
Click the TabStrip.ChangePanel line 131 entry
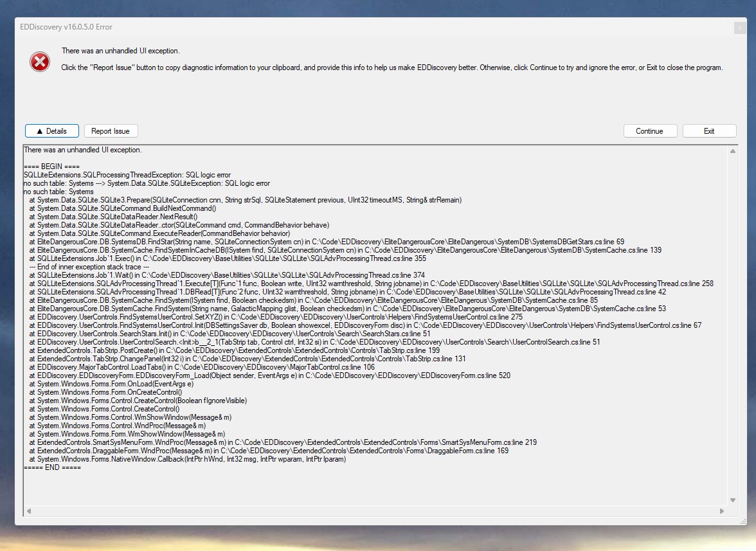coord(248,359)
